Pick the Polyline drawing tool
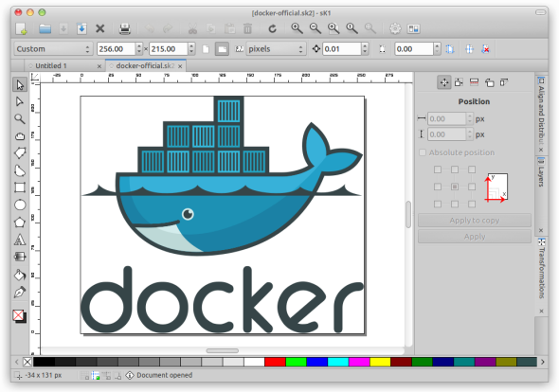 (20, 153)
